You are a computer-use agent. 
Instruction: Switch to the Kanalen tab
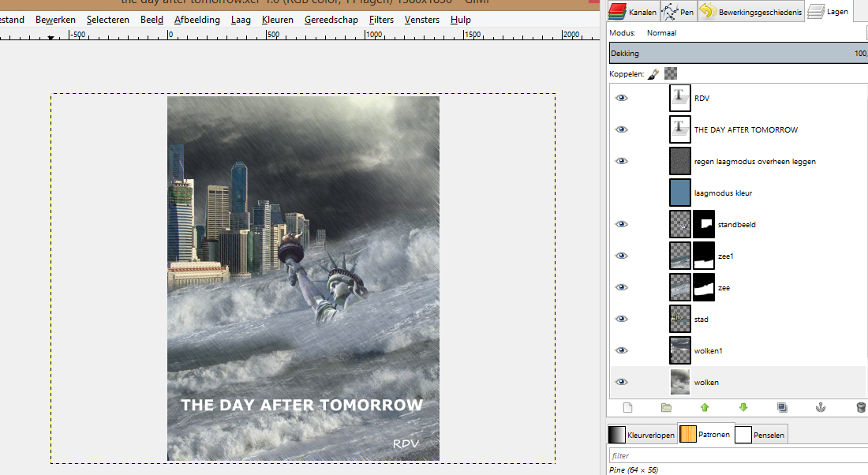pos(633,12)
